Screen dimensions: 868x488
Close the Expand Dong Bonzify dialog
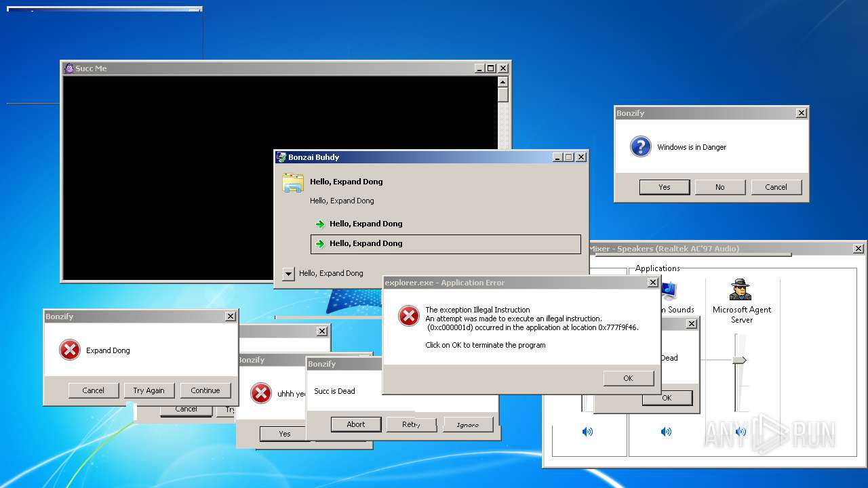[231, 317]
